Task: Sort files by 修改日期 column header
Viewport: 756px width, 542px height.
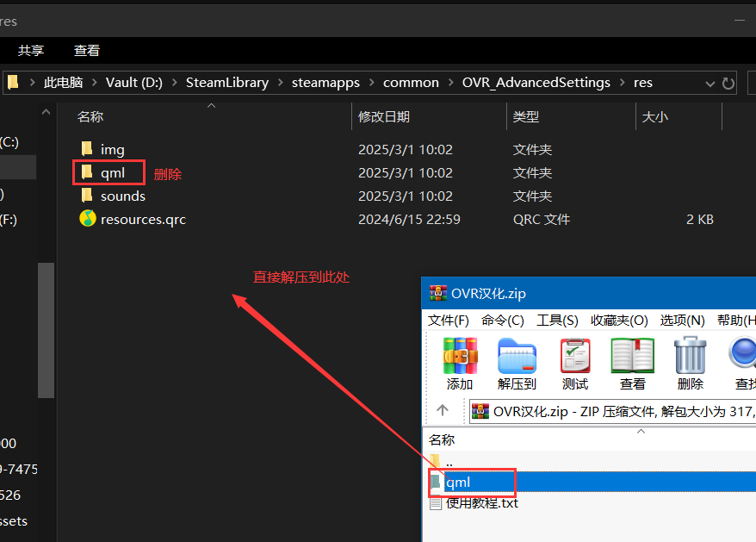Action: click(384, 116)
